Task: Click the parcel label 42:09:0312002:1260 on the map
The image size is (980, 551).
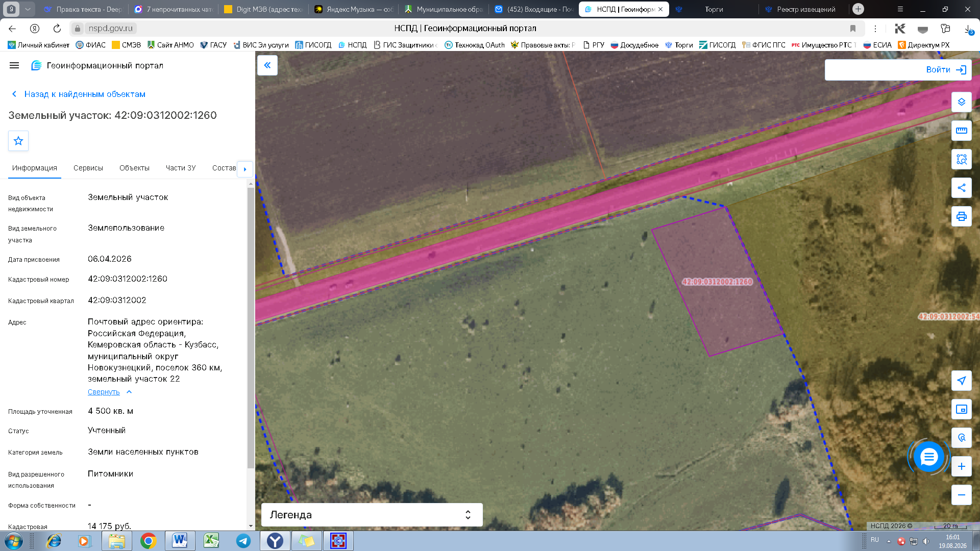Action: pyautogui.click(x=717, y=282)
